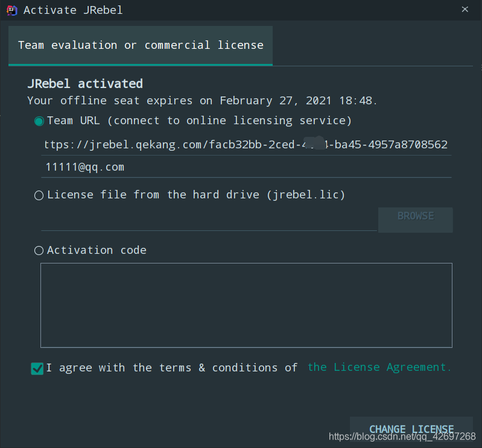
Task: Choose License file from hard drive option
Action: (39, 195)
